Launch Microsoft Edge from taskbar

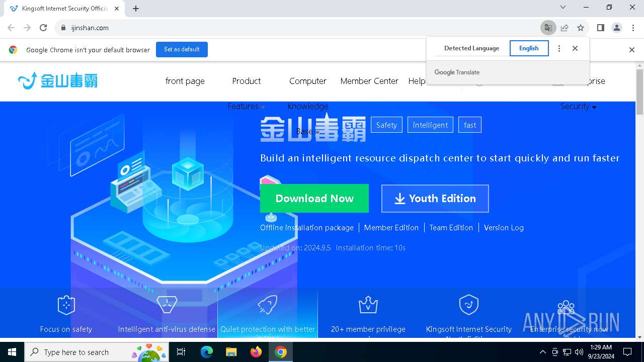click(x=207, y=352)
